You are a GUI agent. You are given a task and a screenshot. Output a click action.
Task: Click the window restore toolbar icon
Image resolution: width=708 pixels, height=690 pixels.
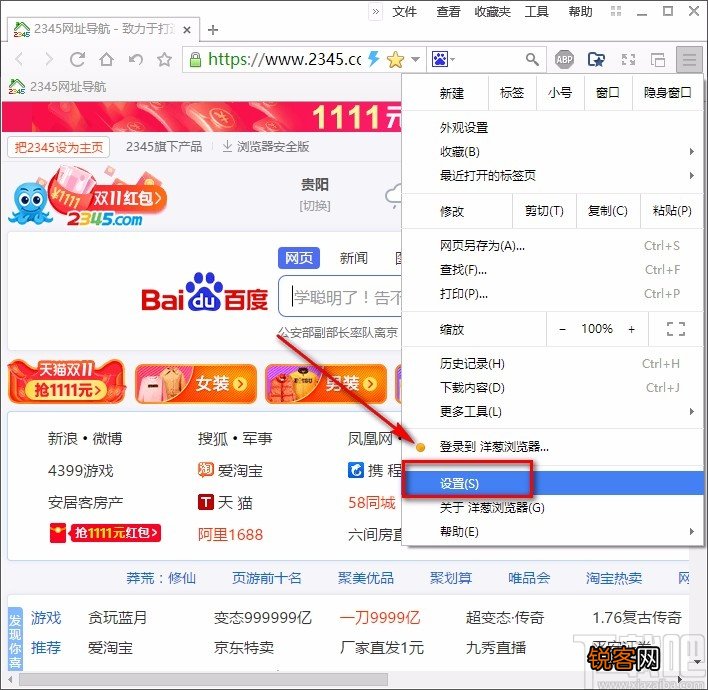point(657,59)
